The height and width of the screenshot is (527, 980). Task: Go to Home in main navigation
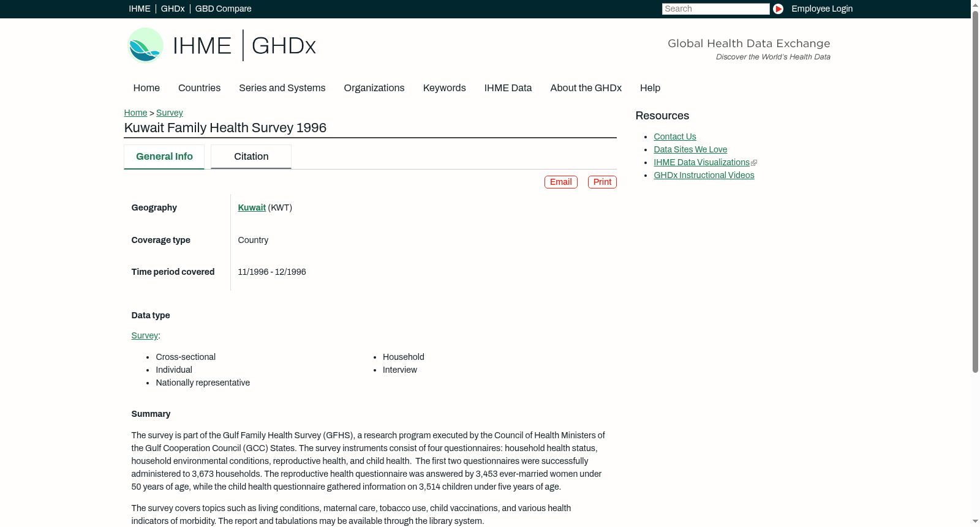(x=146, y=88)
